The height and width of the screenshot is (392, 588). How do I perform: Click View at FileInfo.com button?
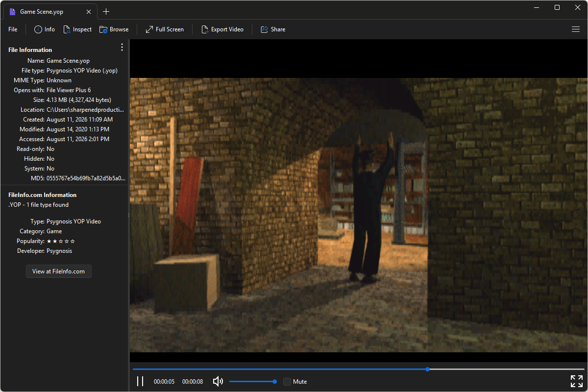point(59,271)
